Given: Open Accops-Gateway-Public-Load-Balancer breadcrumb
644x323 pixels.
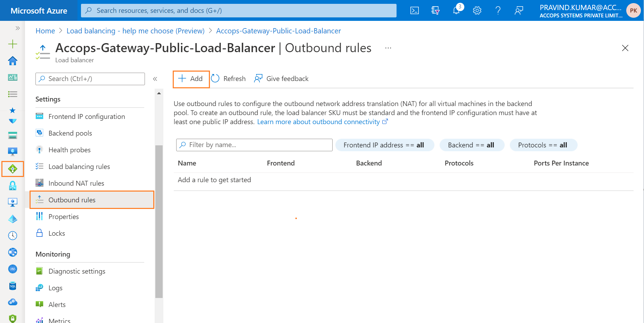Looking at the screenshot, I should point(278,31).
